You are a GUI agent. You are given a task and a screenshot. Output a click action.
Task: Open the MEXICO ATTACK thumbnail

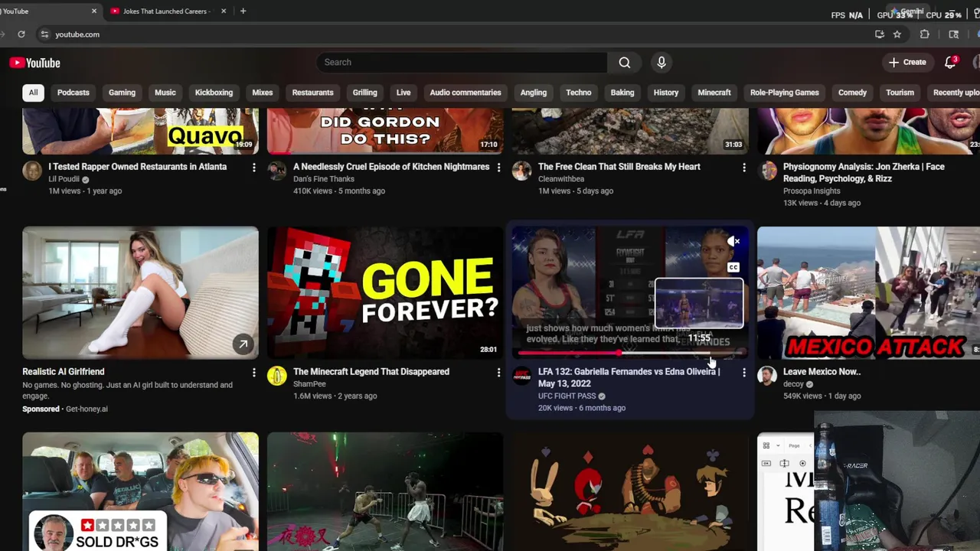(x=868, y=292)
